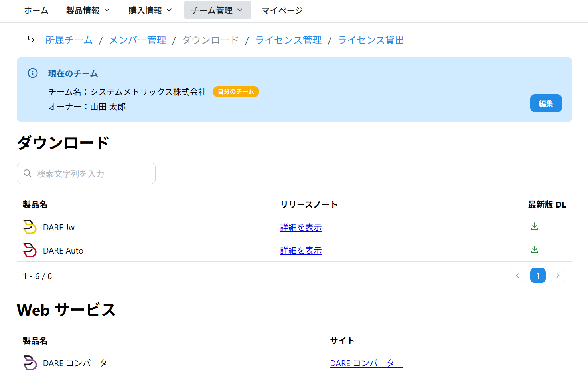Image resolution: width=588 pixels, height=379 pixels.
Task: Switch to the ライセンス貸出 tab
Action: (x=371, y=40)
